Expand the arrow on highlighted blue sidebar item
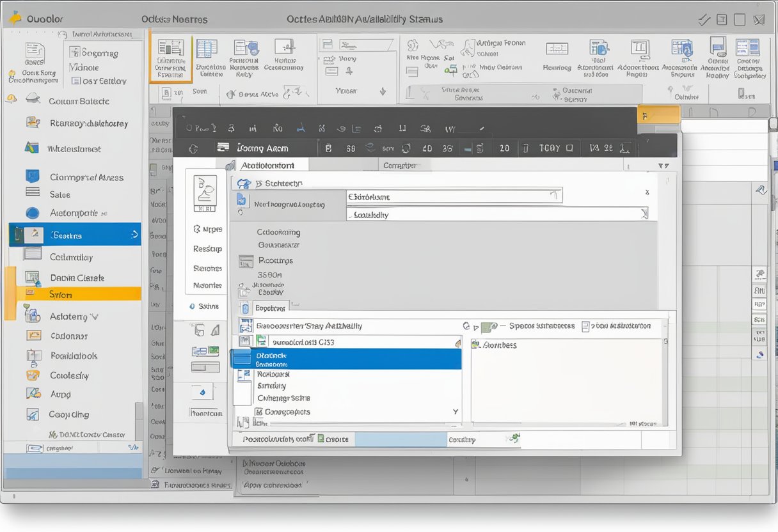Viewport: 778px width, 532px height. 134,235
